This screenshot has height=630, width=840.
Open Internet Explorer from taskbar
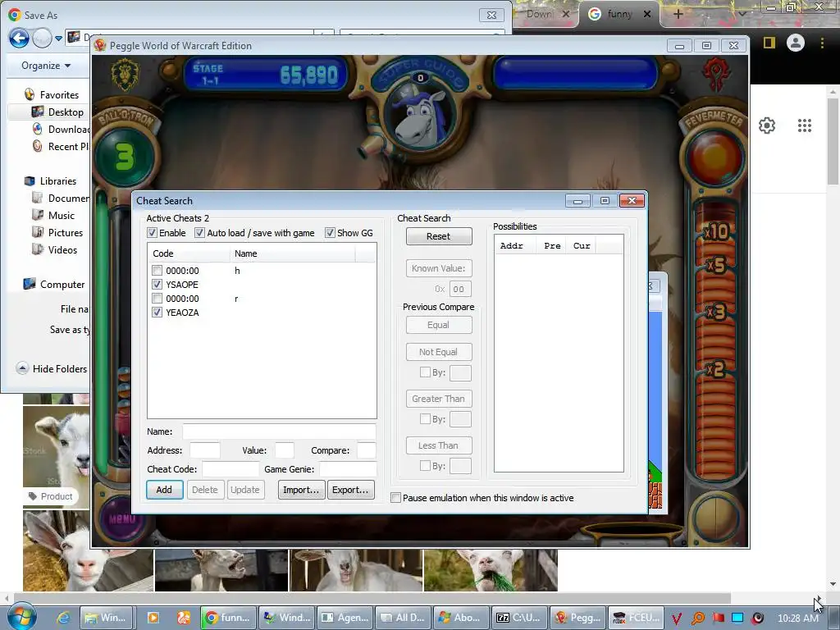click(63, 618)
